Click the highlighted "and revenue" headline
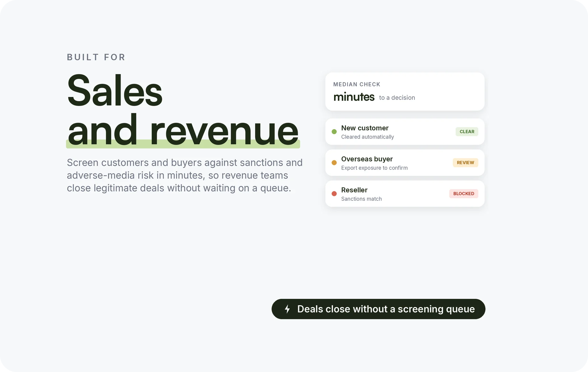Screen dimensions: 588x372 pos(183,131)
